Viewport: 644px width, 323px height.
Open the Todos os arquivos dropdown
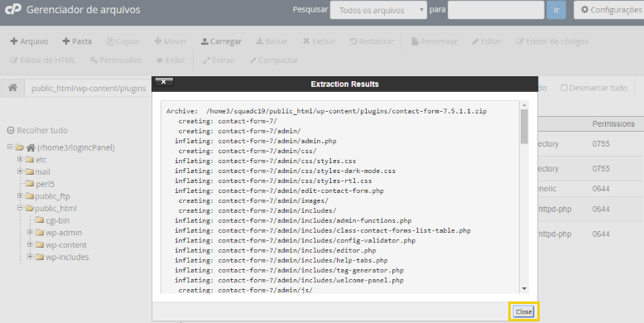coord(378,10)
